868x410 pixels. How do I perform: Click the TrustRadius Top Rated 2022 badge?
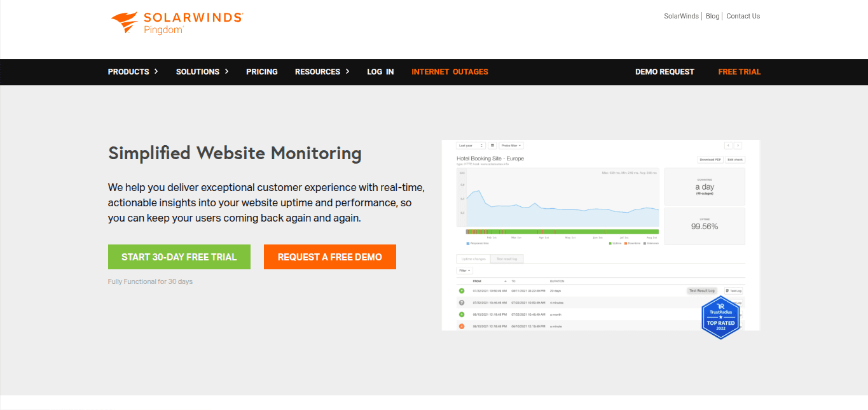(x=720, y=317)
